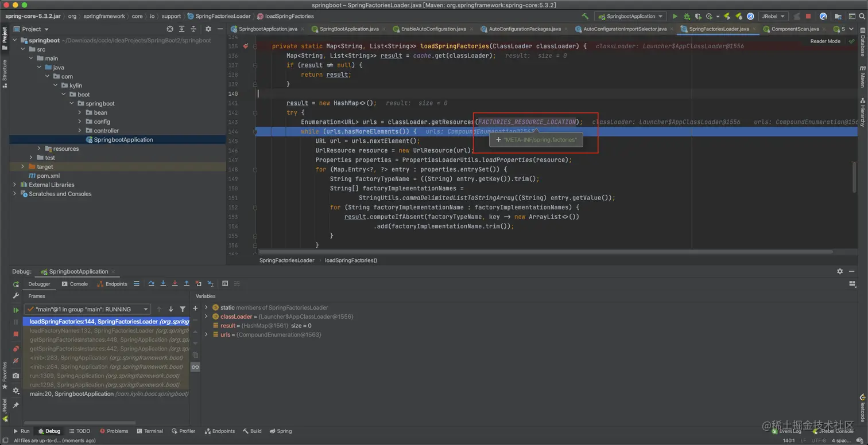Click the Show Execution Point icon
Image resolution: width=868 pixels, height=445 pixels.
click(x=136, y=284)
